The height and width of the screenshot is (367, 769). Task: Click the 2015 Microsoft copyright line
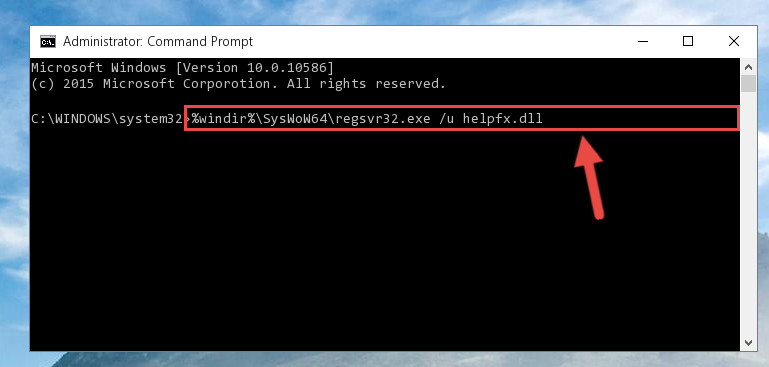pyautogui.click(x=238, y=84)
